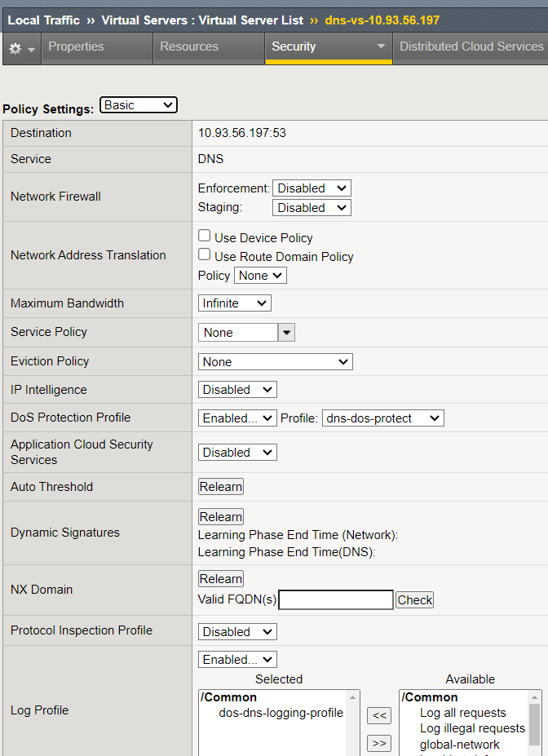The width and height of the screenshot is (548, 756).
Task: Open the Policy Settings Basic dropdown
Action: pyautogui.click(x=138, y=105)
